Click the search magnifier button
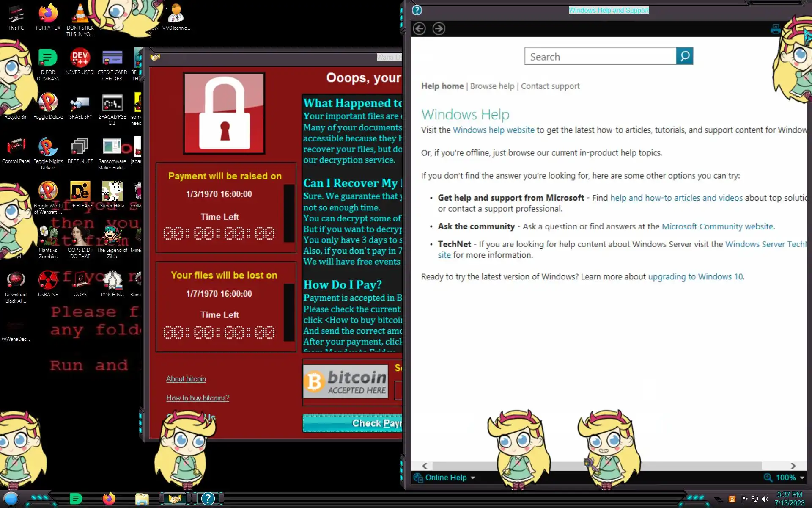Viewport: 812px width, 508px height. (684, 56)
